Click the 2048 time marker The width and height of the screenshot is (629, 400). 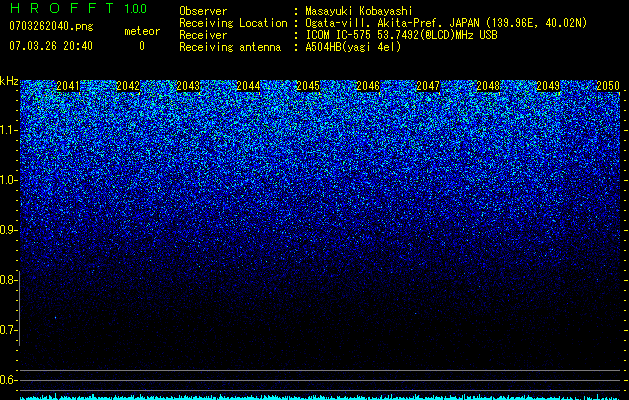pyautogui.click(x=488, y=86)
